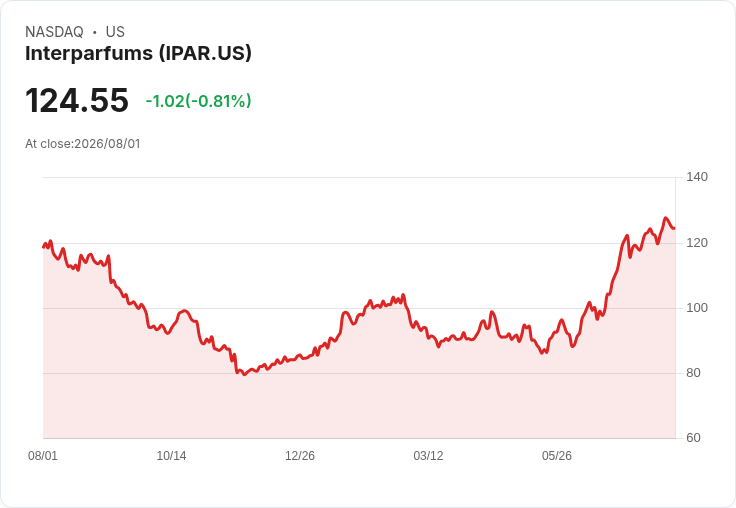Click the 10/14 x-axis date label
Screen dimensions: 736x508
click(171, 456)
